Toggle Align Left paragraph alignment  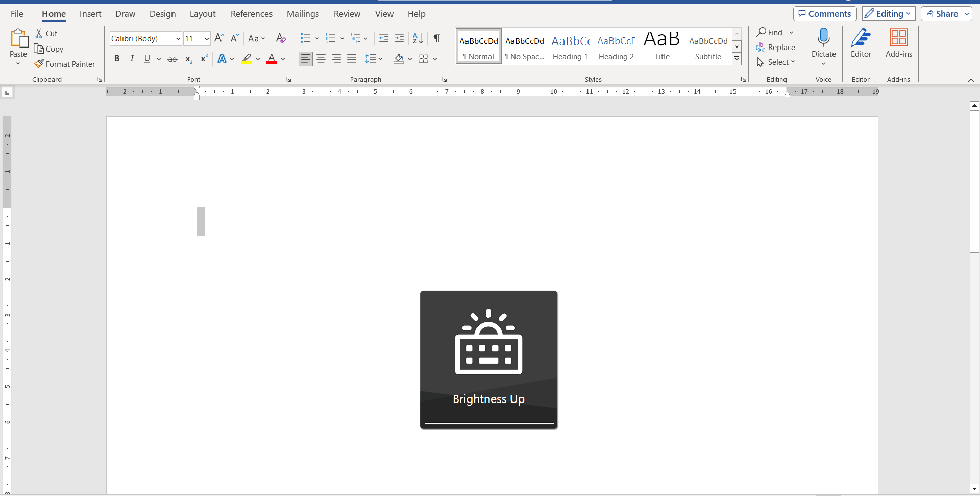pos(306,59)
